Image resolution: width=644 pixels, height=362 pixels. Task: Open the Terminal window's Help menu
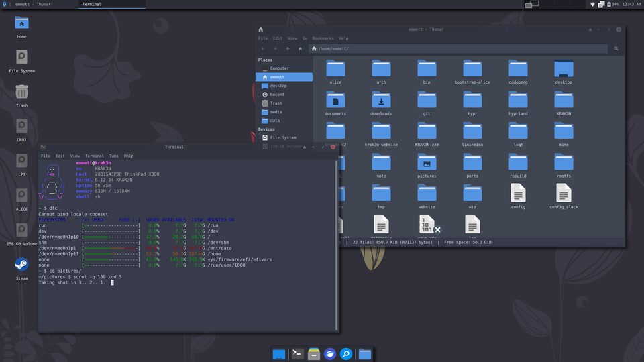129,156
